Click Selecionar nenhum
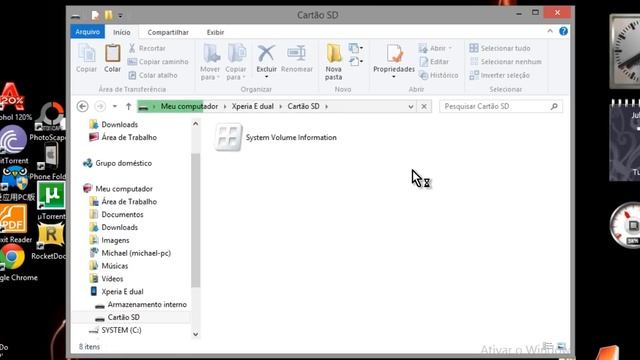640x360 pixels. click(506, 62)
